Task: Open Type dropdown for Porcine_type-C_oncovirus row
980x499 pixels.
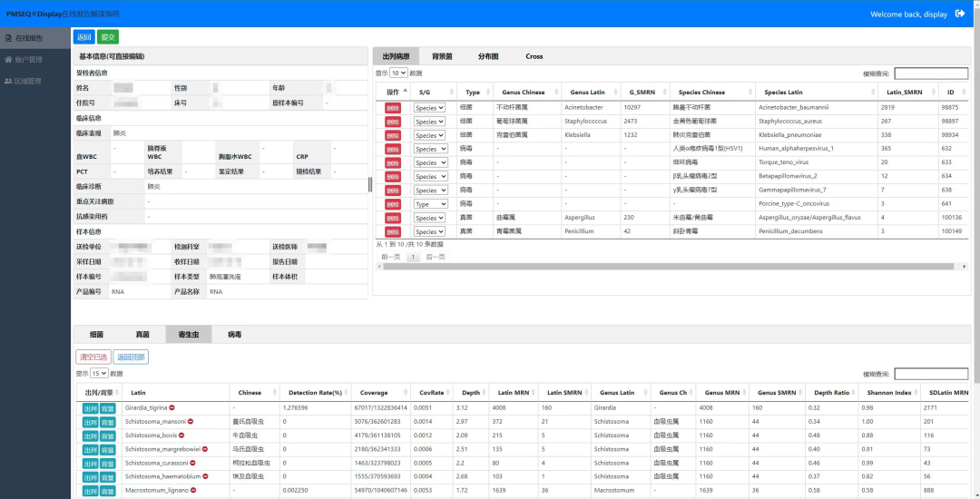Action: (x=429, y=204)
